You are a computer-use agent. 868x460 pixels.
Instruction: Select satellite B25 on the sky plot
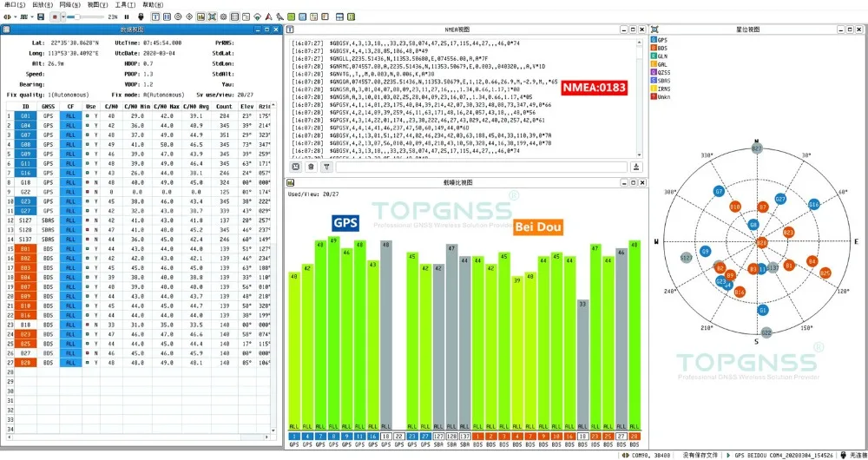point(825,273)
